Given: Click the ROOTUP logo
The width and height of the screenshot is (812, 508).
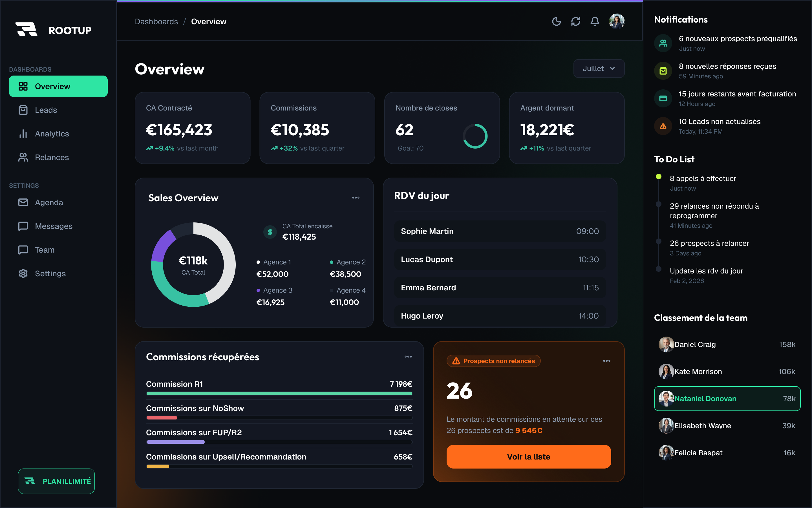Looking at the screenshot, I should point(53,30).
